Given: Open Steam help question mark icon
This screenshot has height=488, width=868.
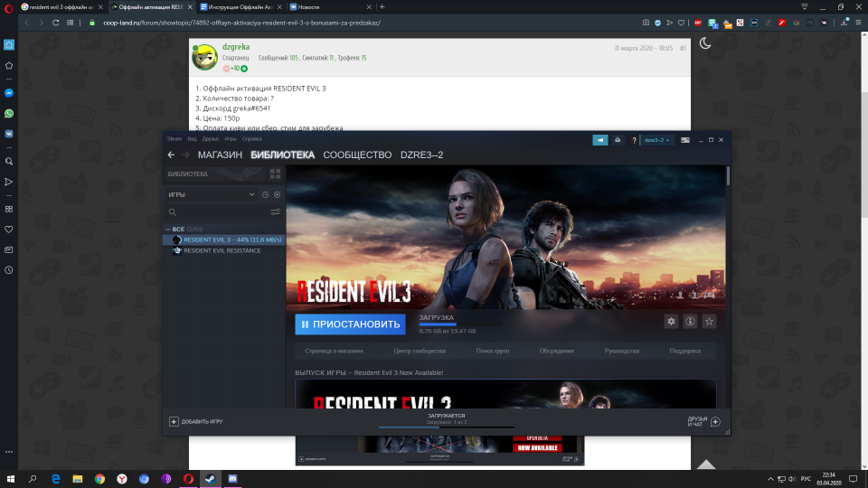Looking at the screenshot, I should tap(634, 140).
